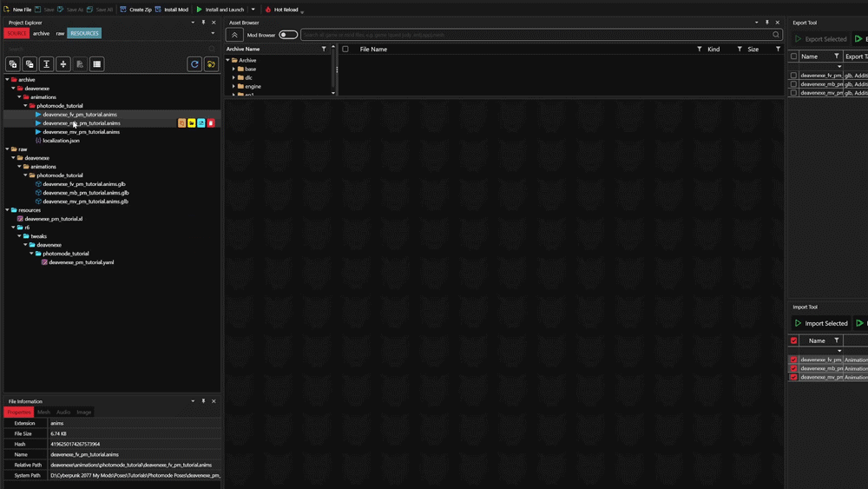Switch to the RESOURCES tab in Project Explorer
The height and width of the screenshot is (489, 868).
pos(84,33)
